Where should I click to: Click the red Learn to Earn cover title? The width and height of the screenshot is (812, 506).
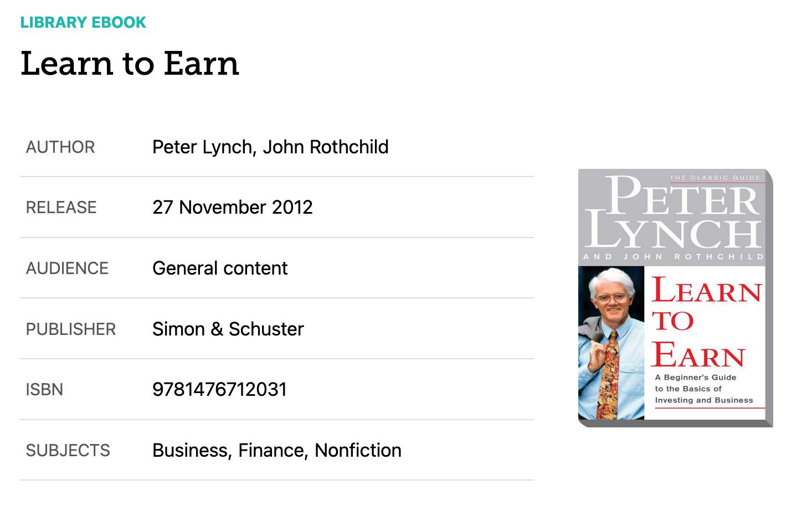[x=706, y=323]
